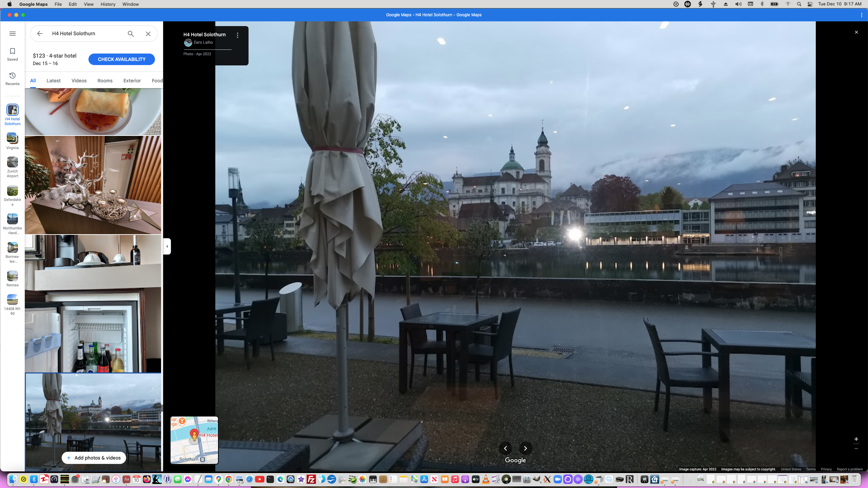Open photo three-dot options menu
Viewport: 868px width, 488px height.
click(237, 35)
